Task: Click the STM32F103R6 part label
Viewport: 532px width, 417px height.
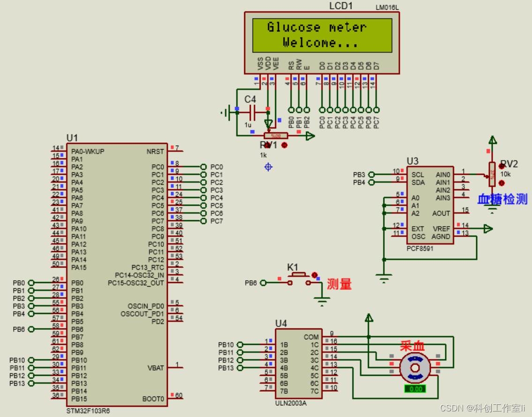Action: [88, 411]
